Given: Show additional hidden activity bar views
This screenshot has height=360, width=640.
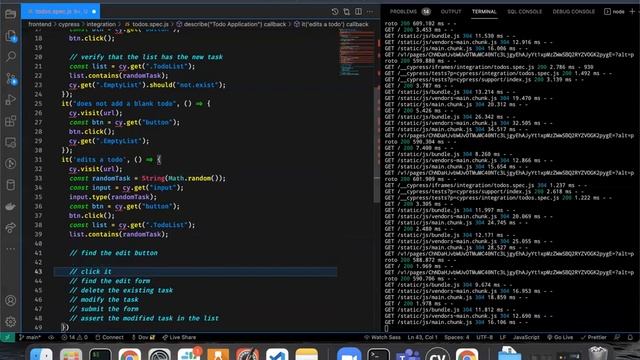Looking at the screenshot, I should pyautogui.click(x=11, y=249).
